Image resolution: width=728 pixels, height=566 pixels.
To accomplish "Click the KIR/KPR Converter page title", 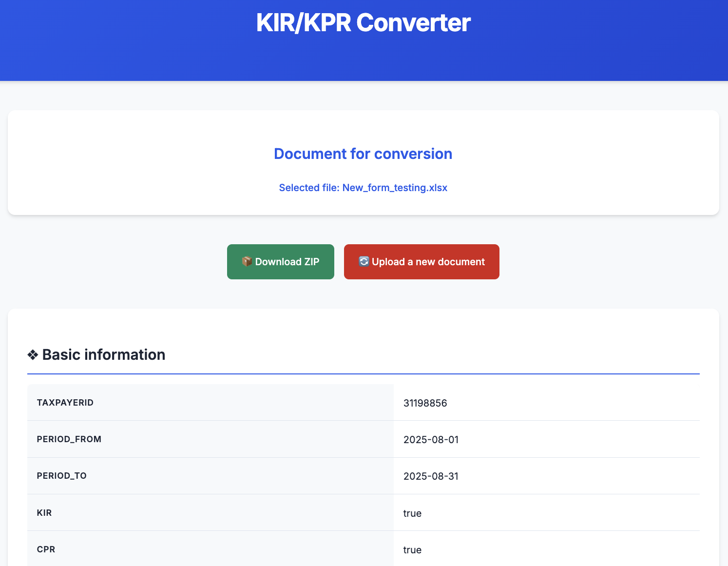I will click(x=364, y=22).
